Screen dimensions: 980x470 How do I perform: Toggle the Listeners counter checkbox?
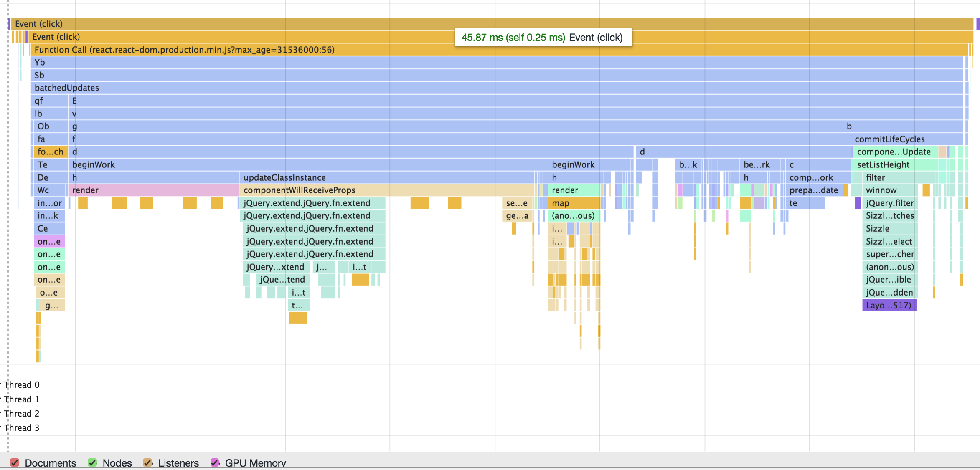click(147, 462)
